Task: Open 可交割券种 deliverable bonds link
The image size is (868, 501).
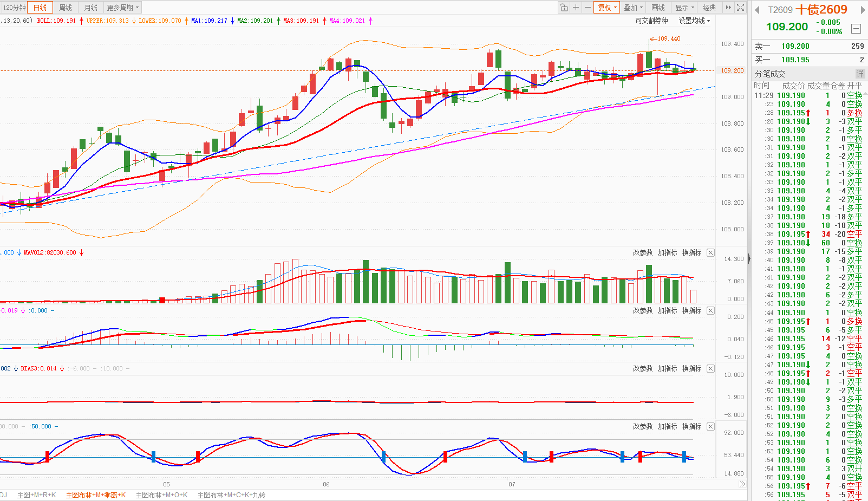Action: (x=651, y=21)
